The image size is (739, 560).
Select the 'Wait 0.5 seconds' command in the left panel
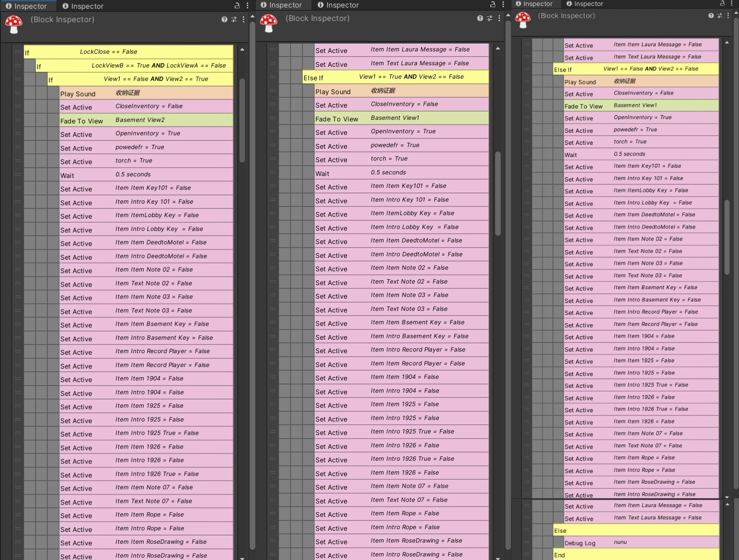(146, 175)
